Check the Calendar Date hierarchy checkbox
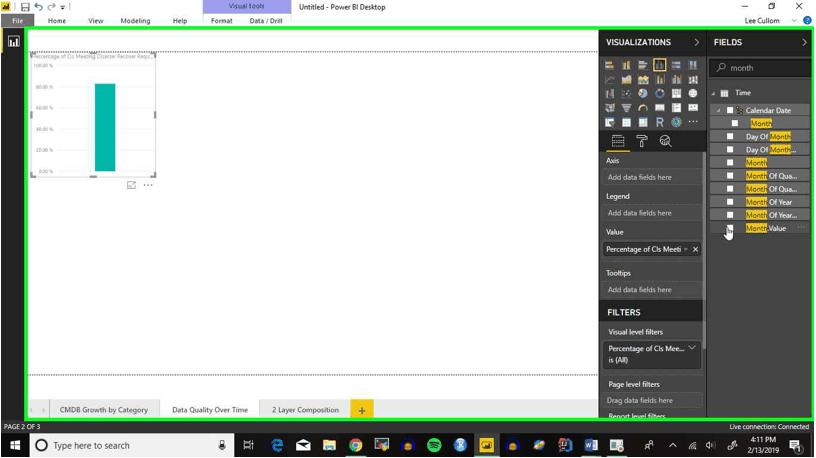Image resolution: width=816 pixels, height=458 pixels. (x=730, y=110)
